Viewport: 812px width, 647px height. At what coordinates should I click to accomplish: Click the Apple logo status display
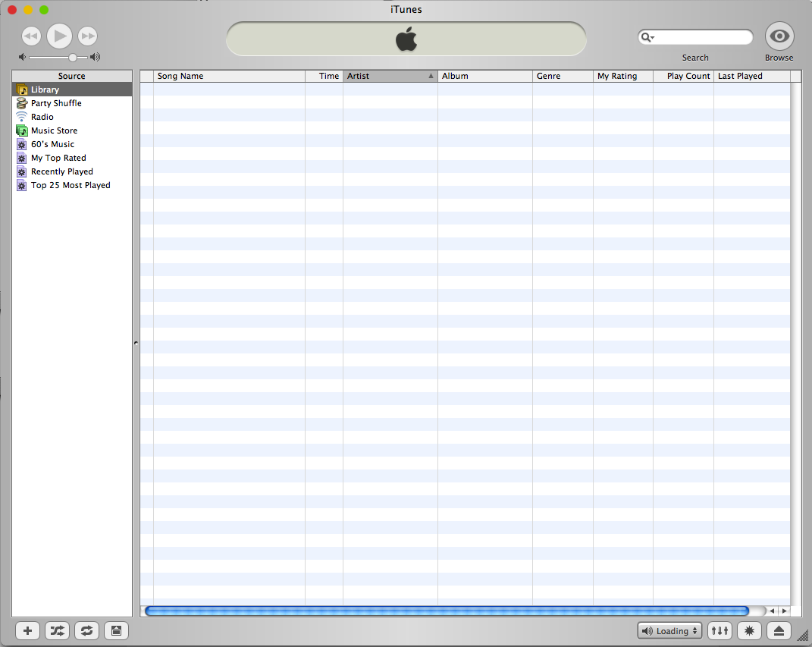click(406, 39)
